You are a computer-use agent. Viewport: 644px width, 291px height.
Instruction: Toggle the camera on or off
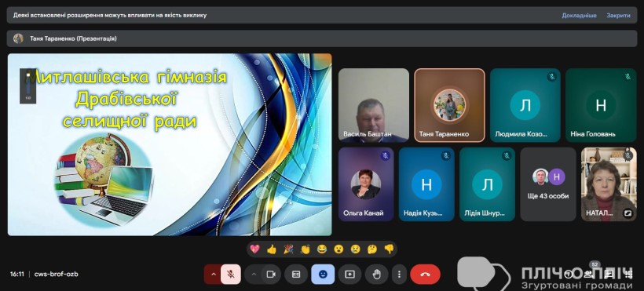coord(271,275)
